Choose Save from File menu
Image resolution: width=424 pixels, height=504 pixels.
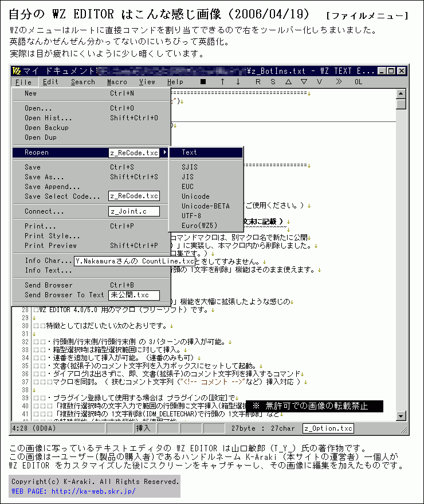click(91, 167)
